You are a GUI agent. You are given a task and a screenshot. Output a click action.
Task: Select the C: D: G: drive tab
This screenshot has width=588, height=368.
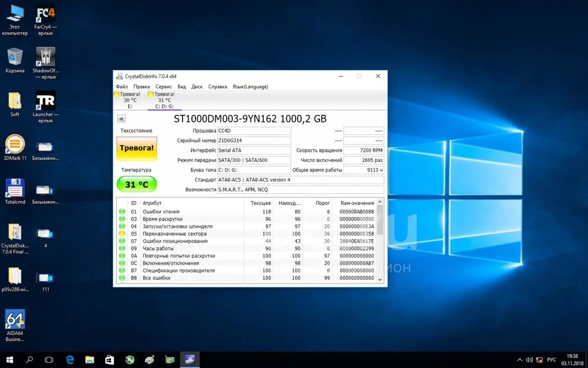pyautogui.click(x=164, y=100)
